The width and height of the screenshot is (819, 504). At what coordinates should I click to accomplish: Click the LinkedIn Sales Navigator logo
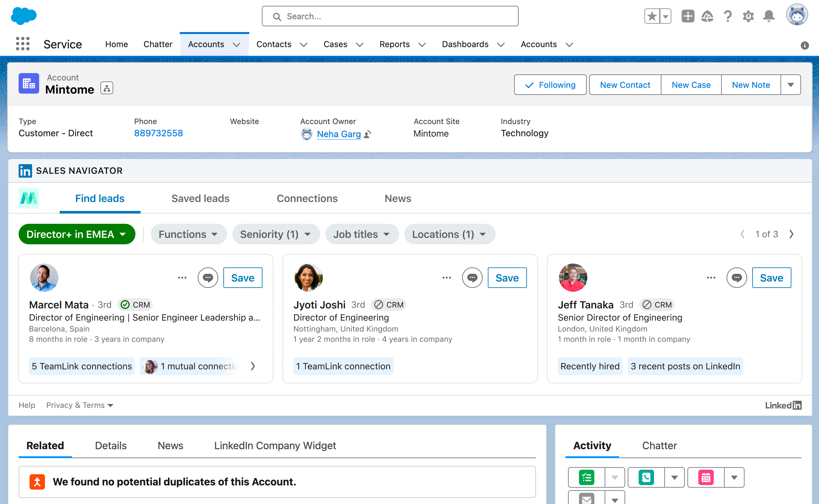pos(25,171)
